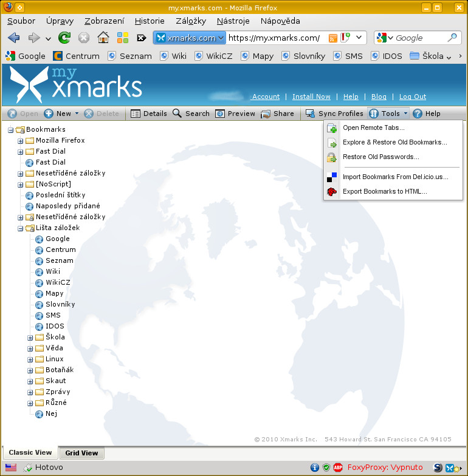
Task: Select the Slovníky bookmark in the tree
Action: click(55, 305)
